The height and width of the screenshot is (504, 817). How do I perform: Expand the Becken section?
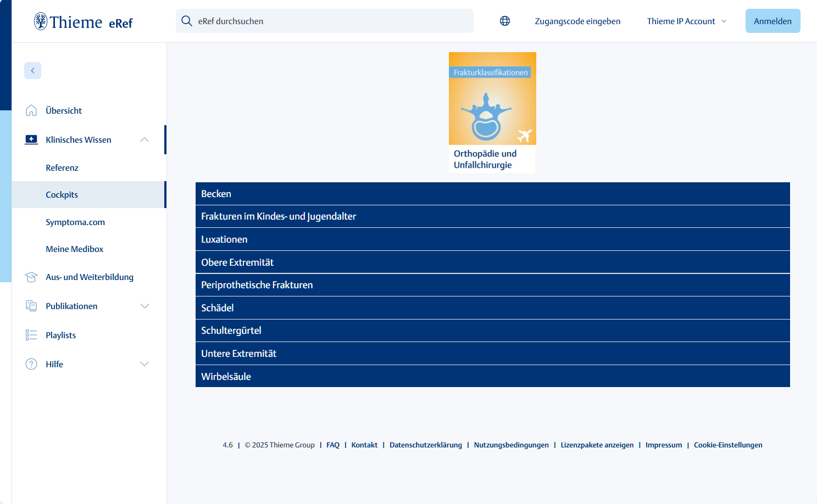tap(493, 194)
